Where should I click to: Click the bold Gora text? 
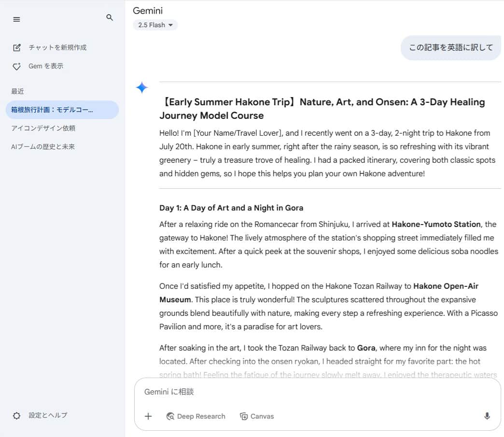tap(366, 348)
